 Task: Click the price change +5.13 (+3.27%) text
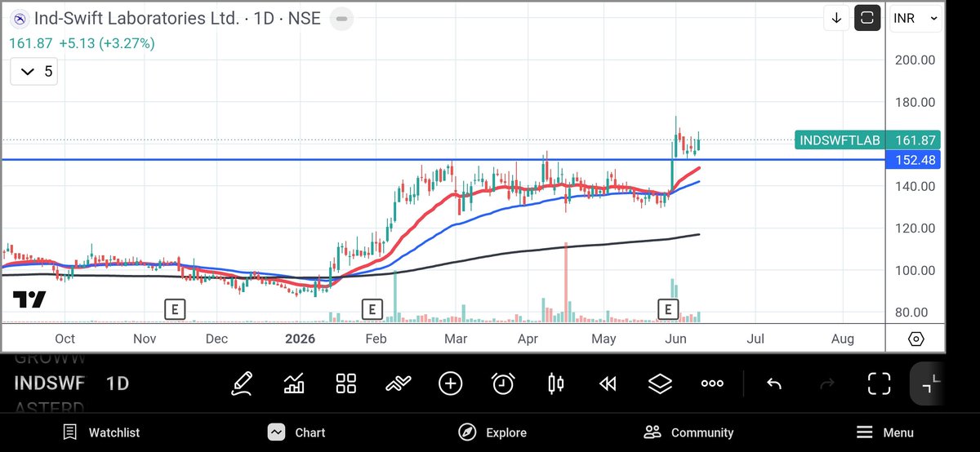[x=107, y=43]
